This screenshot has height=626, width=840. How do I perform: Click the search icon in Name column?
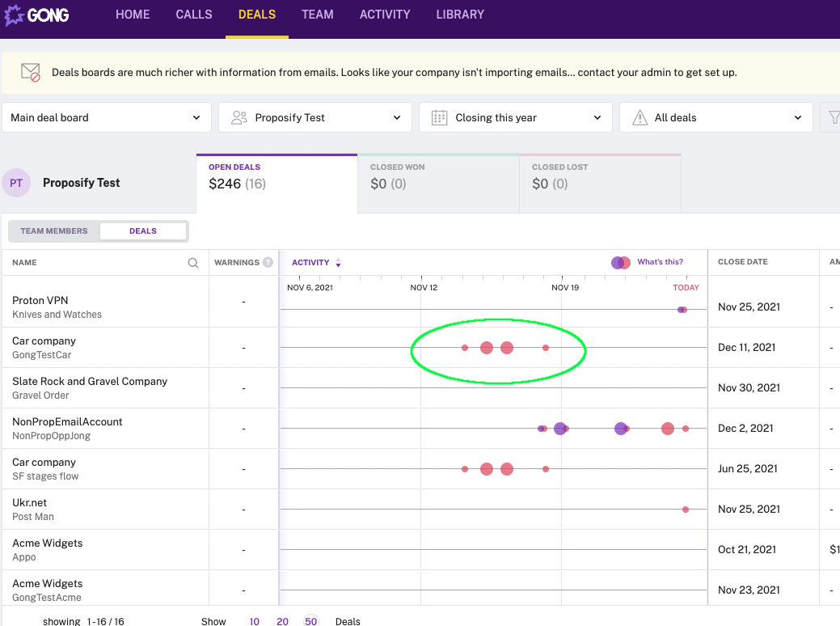pyautogui.click(x=193, y=263)
